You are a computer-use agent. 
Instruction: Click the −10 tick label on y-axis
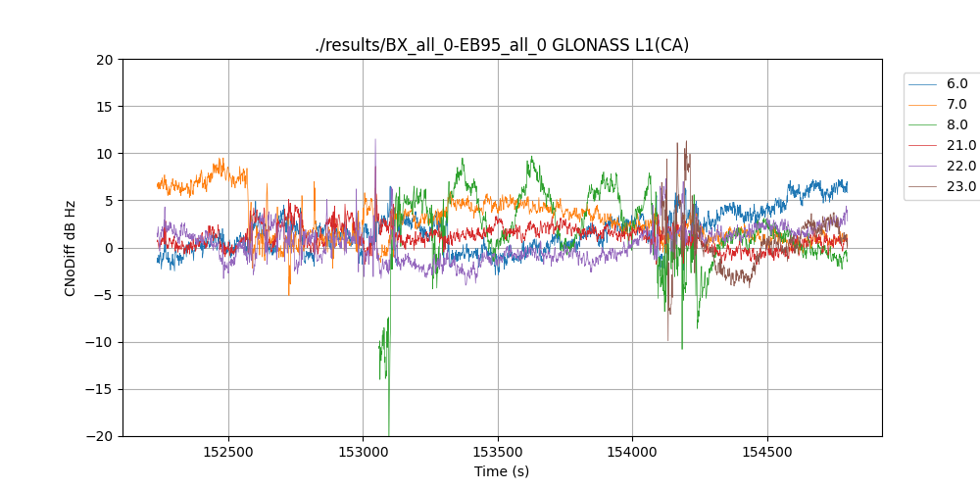(x=101, y=342)
